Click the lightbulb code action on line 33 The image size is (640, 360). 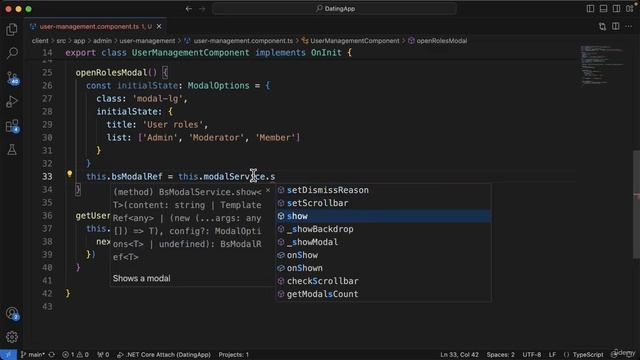tap(70, 173)
